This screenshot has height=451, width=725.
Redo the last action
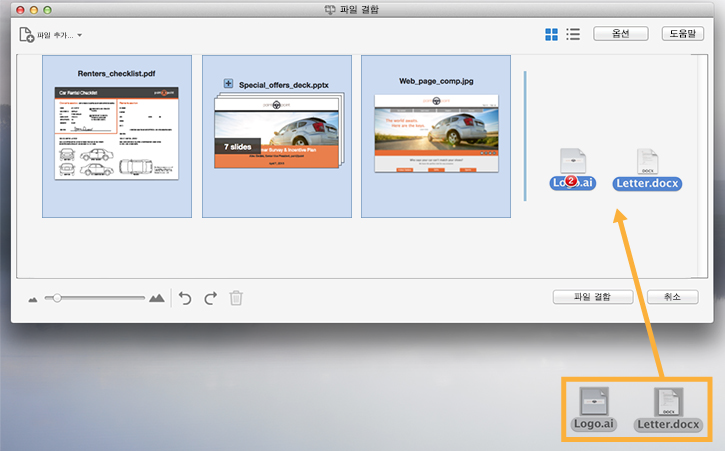click(x=211, y=298)
